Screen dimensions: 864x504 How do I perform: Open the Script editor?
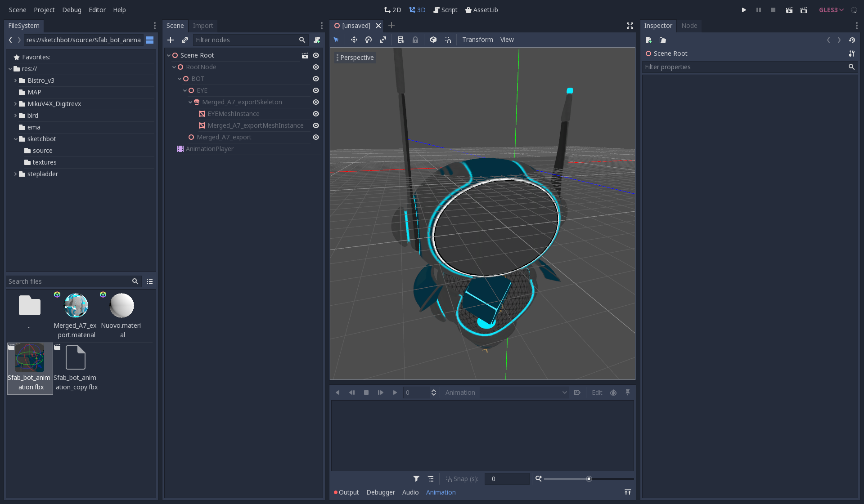tap(445, 9)
